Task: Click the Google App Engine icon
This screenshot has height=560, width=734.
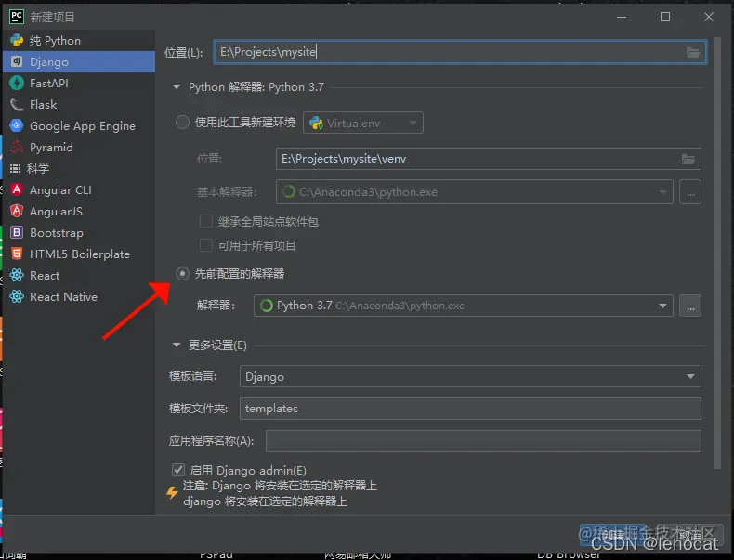Action: [x=17, y=126]
